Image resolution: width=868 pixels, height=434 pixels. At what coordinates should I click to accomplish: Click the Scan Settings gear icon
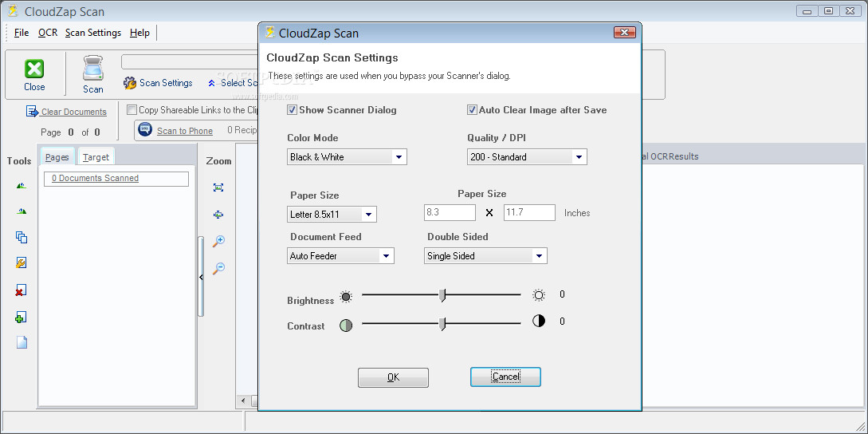pos(130,83)
